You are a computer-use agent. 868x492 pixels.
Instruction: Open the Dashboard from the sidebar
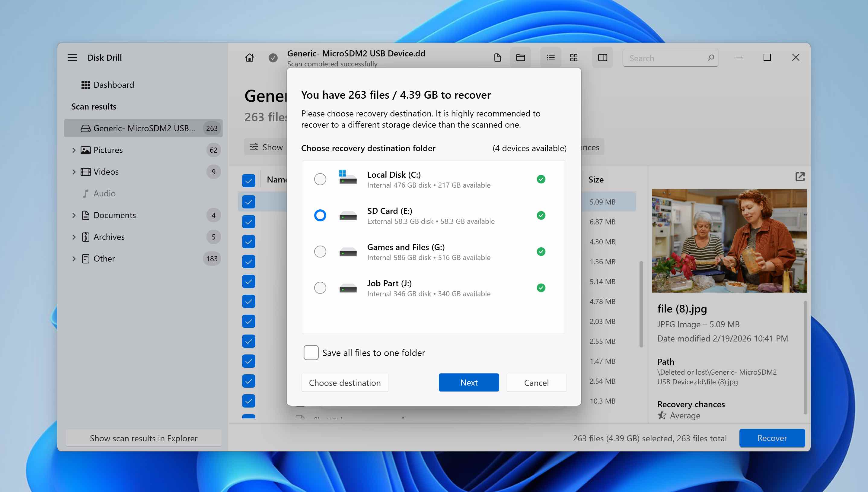tap(113, 85)
